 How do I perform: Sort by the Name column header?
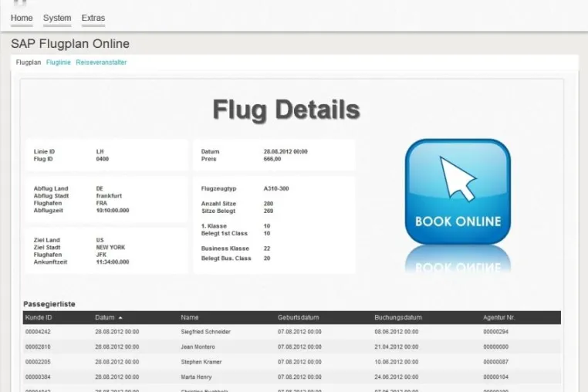click(190, 317)
